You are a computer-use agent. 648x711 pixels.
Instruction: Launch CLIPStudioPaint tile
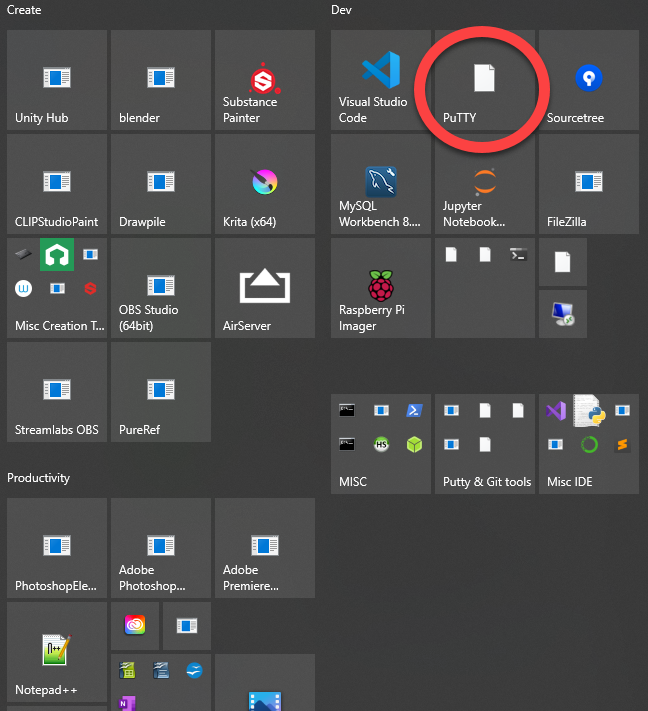57,184
